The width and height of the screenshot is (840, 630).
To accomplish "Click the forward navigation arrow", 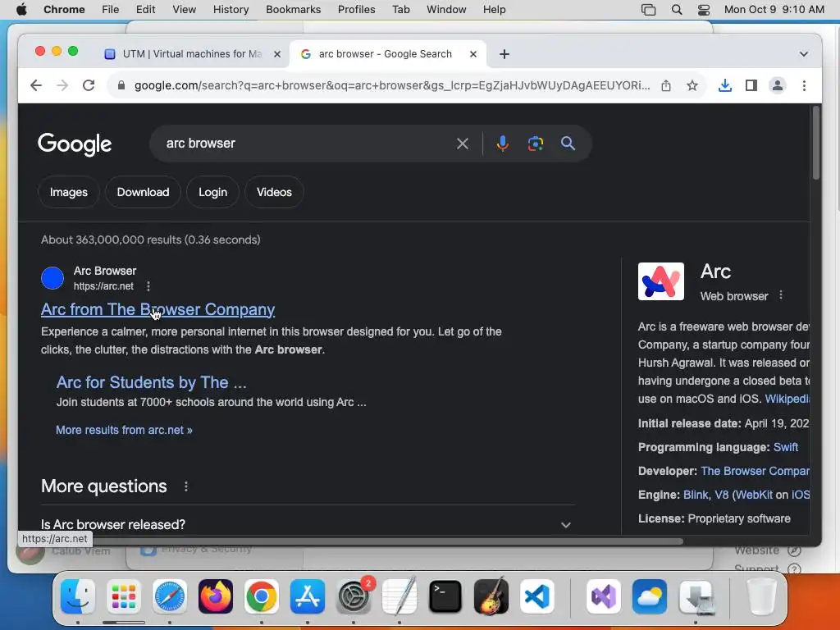I will click(62, 85).
